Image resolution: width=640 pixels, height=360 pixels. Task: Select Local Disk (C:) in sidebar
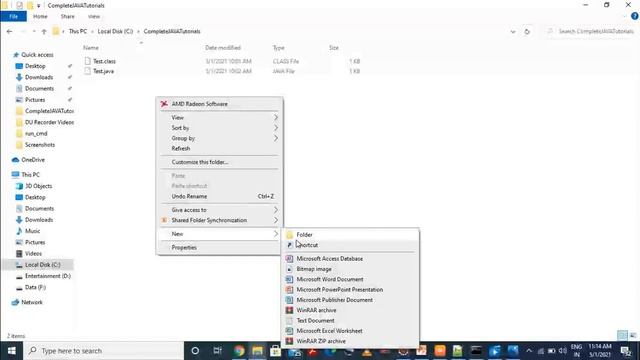(x=42, y=265)
